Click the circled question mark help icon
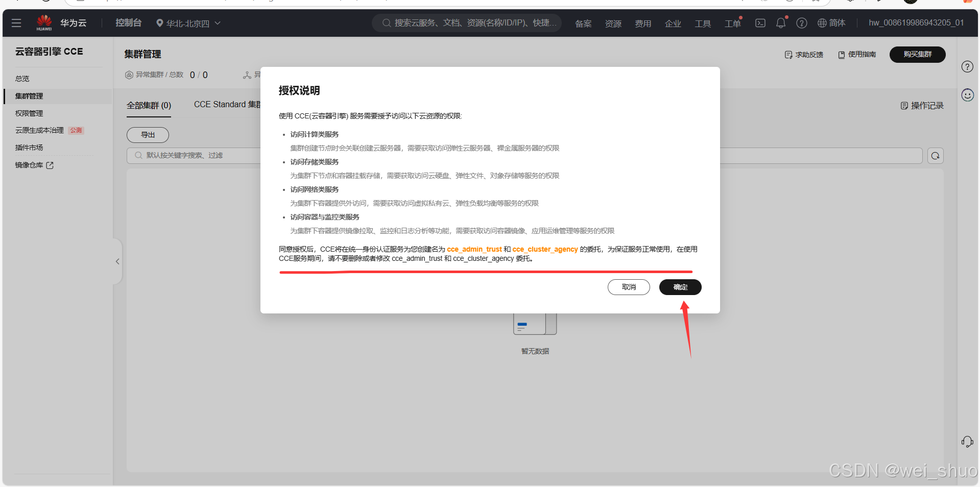 [x=801, y=23]
